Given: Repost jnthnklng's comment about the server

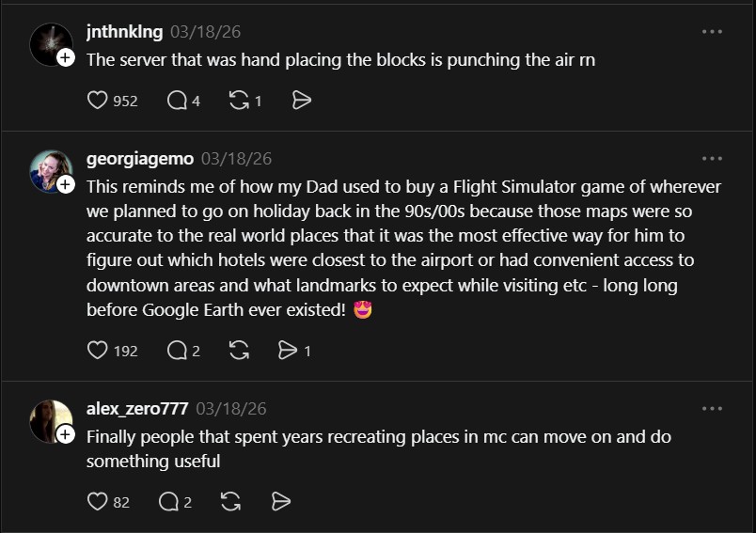Looking at the screenshot, I should 239,101.
